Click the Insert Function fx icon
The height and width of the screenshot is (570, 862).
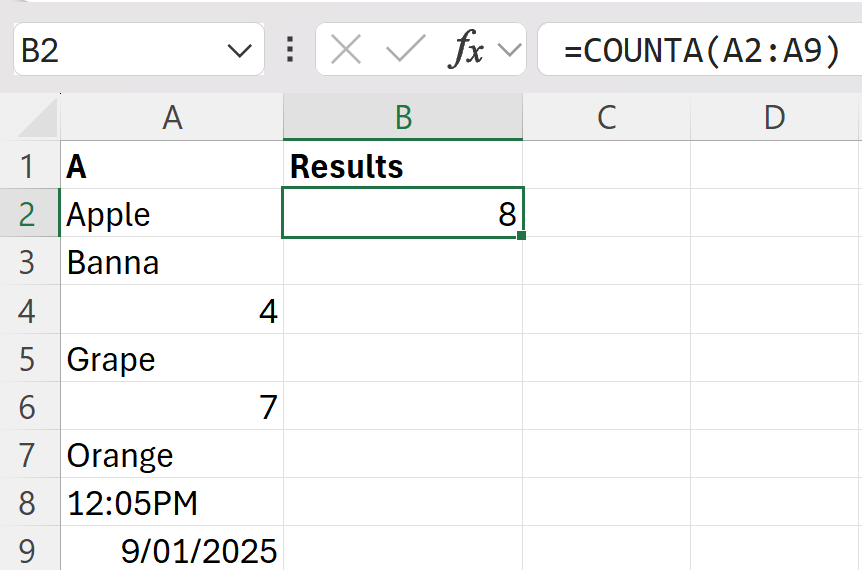click(x=465, y=50)
